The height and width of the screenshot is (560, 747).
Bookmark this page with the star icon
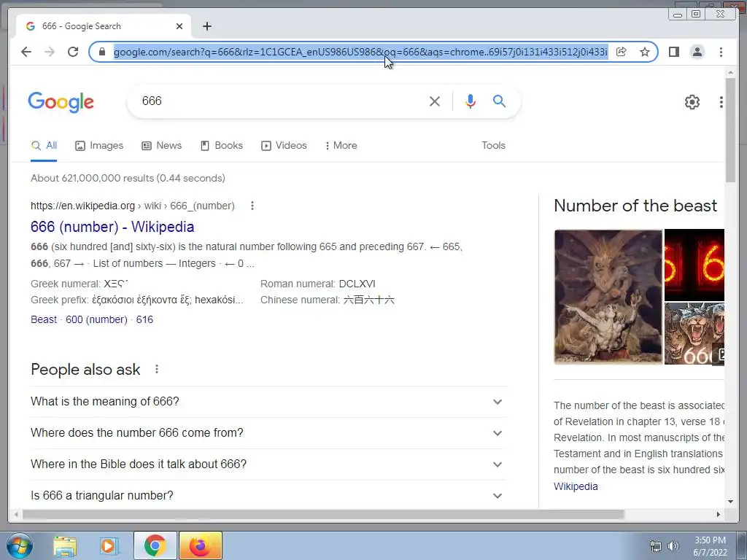point(645,52)
